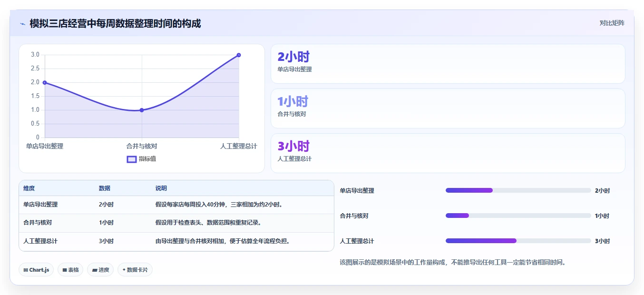Click the 表格 tag chip
Image resolution: width=644 pixels, height=295 pixels.
70,270
